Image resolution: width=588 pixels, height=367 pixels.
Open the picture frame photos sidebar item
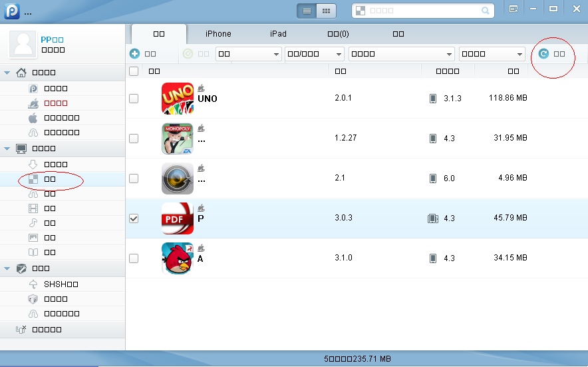point(63,237)
